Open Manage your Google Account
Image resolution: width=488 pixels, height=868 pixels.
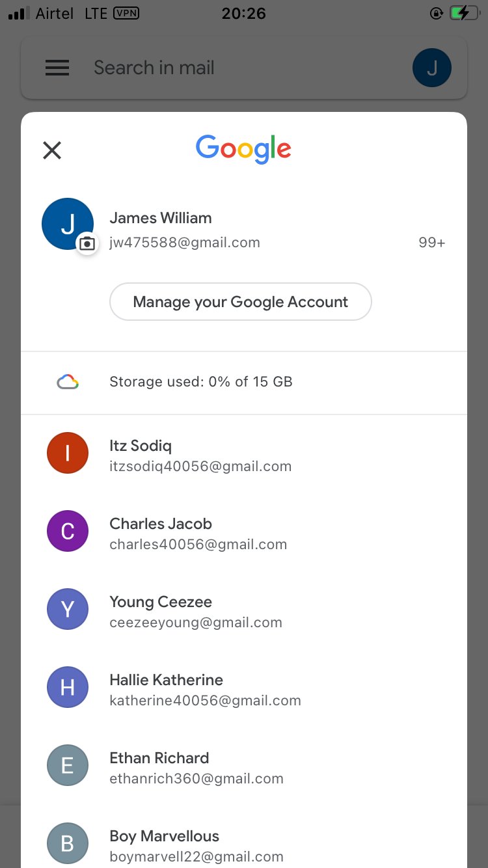[x=241, y=302]
